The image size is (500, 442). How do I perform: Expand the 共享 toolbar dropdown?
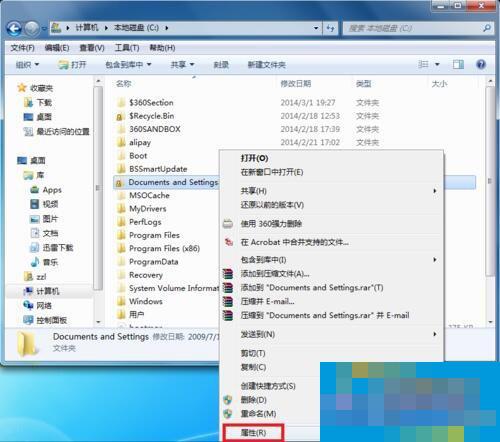182,65
